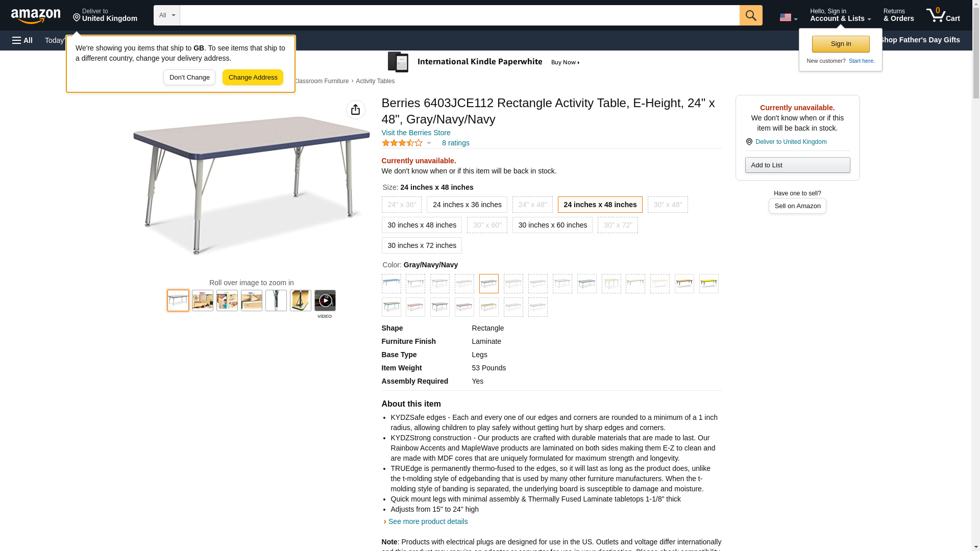Click the search magnifier button

[x=751, y=15]
